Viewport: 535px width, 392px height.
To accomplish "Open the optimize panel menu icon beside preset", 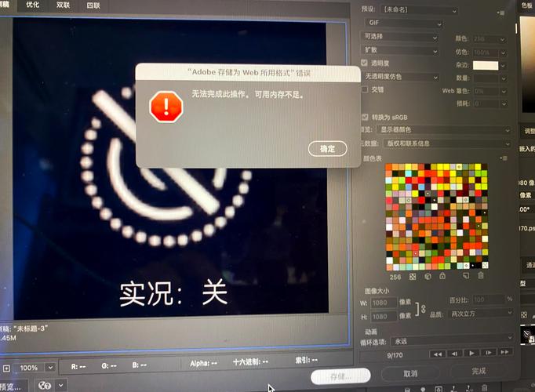I will (501, 13).
